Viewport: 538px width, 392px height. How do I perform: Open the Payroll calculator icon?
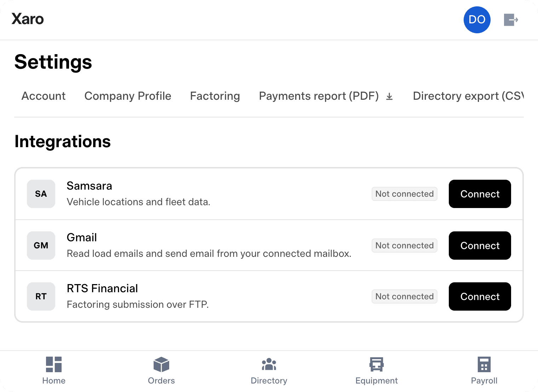[484, 364]
